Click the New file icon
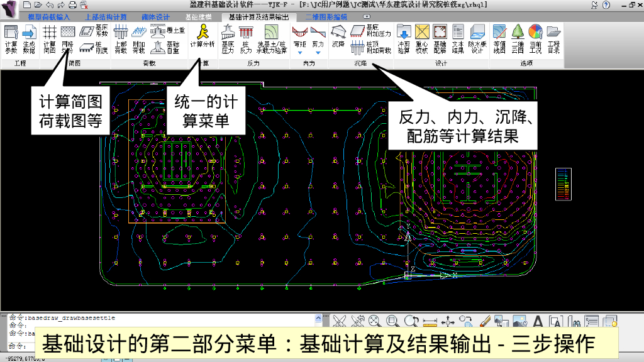 (26, 5)
